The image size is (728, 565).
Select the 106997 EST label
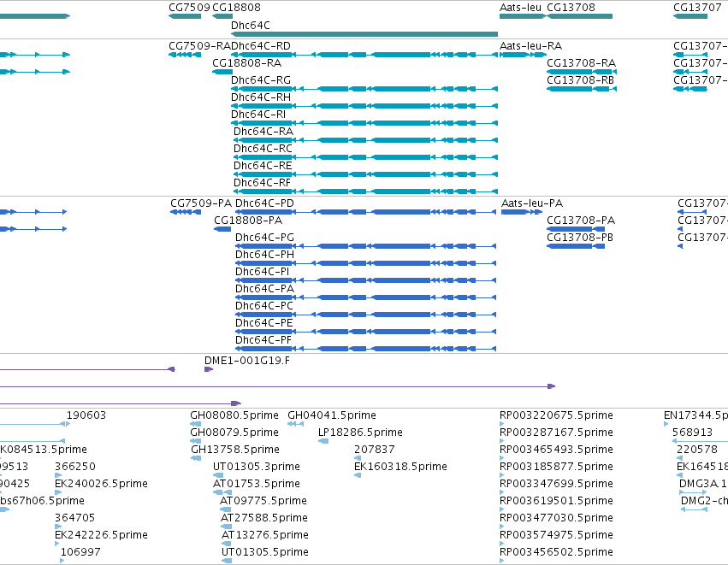80,552
